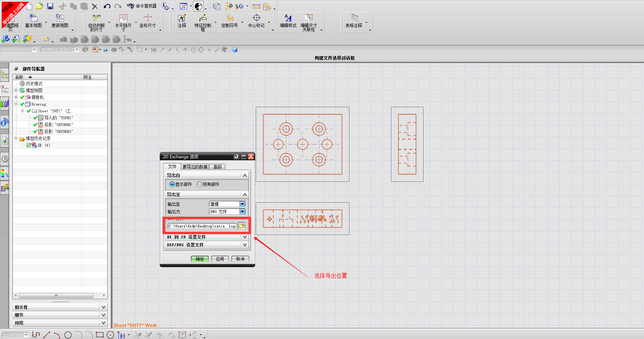
Task: Open the roles sidebar tab with people icon
Action: [x=5, y=188]
